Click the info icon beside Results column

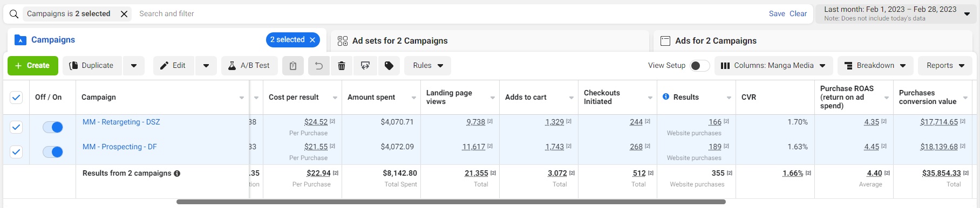coord(666,97)
